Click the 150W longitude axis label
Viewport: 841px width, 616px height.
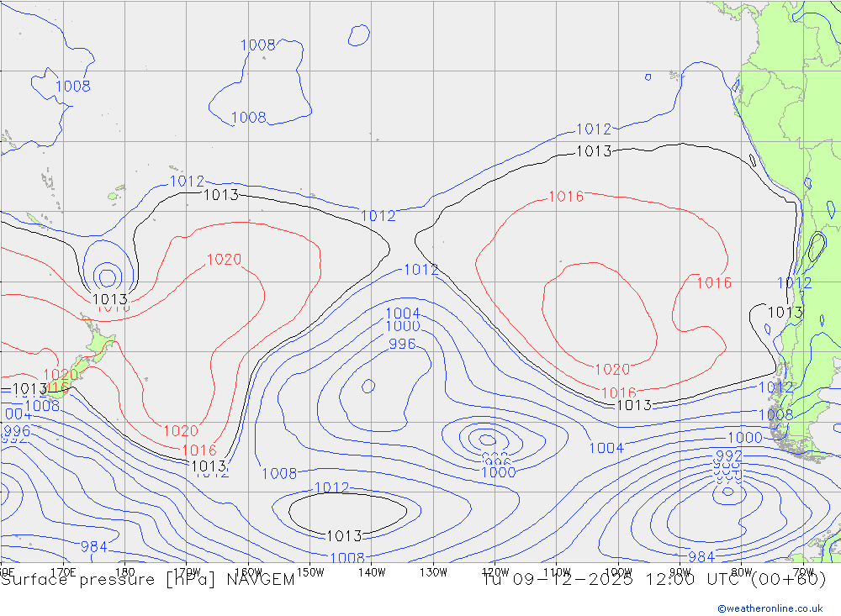[x=310, y=572]
